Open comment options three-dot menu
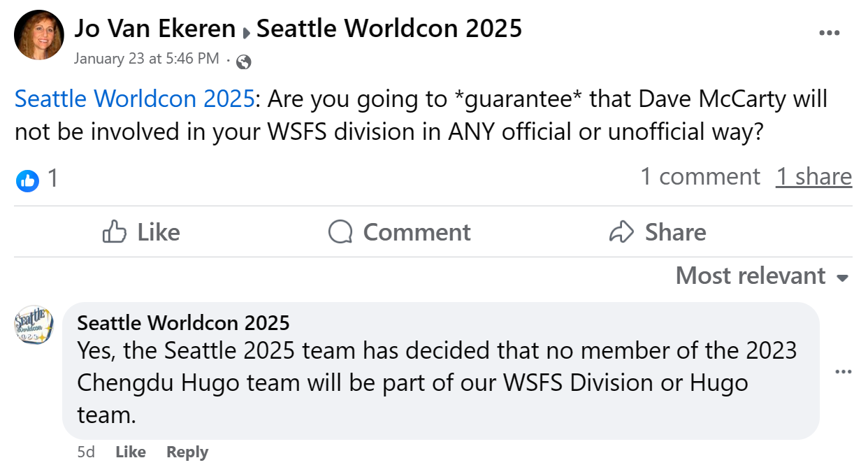Viewport: 868px width, 465px height. (x=844, y=371)
